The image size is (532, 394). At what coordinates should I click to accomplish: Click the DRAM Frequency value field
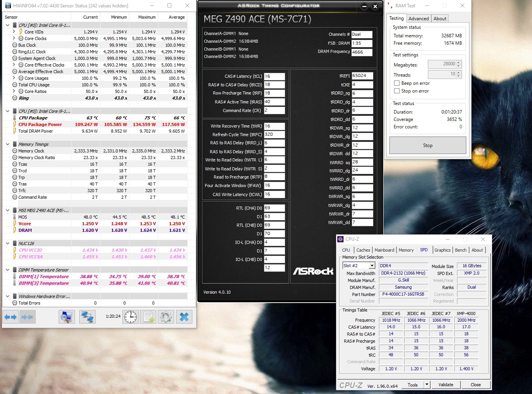362,52
